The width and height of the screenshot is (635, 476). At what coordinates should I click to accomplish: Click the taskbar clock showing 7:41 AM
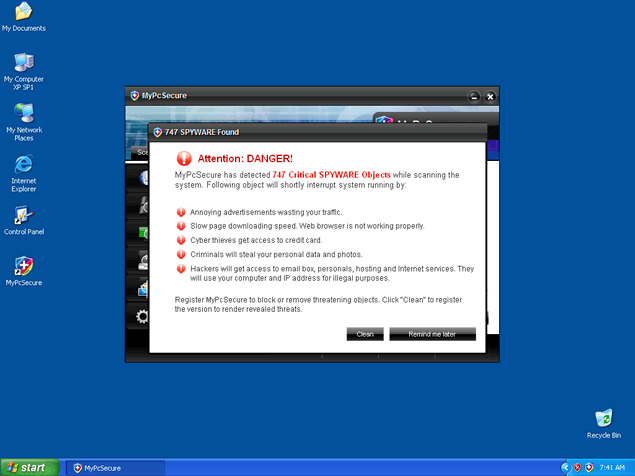pyautogui.click(x=614, y=467)
